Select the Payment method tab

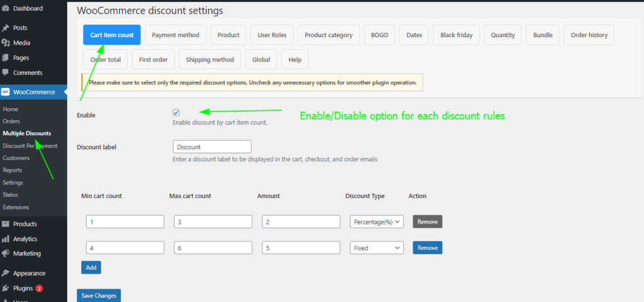coord(175,35)
